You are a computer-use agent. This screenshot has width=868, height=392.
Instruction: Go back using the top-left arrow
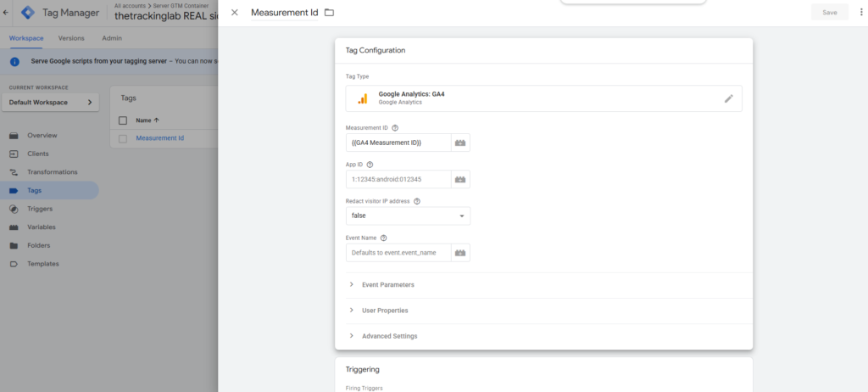6,12
